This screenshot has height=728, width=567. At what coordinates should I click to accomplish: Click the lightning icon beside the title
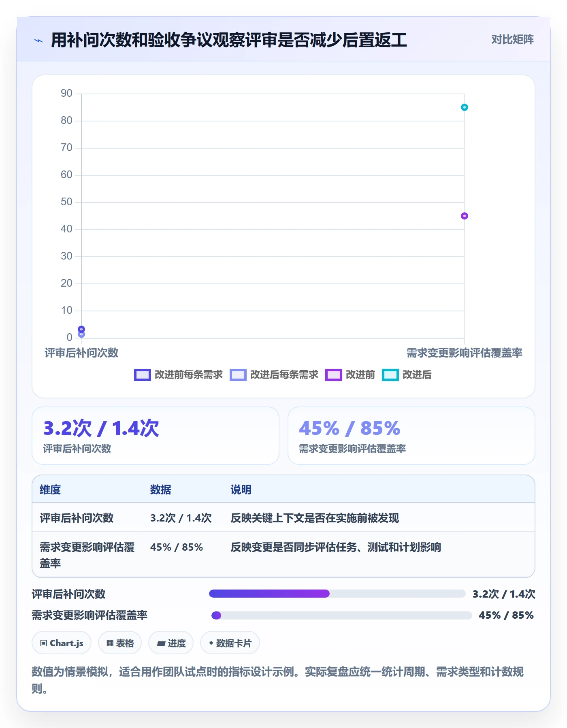38,40
